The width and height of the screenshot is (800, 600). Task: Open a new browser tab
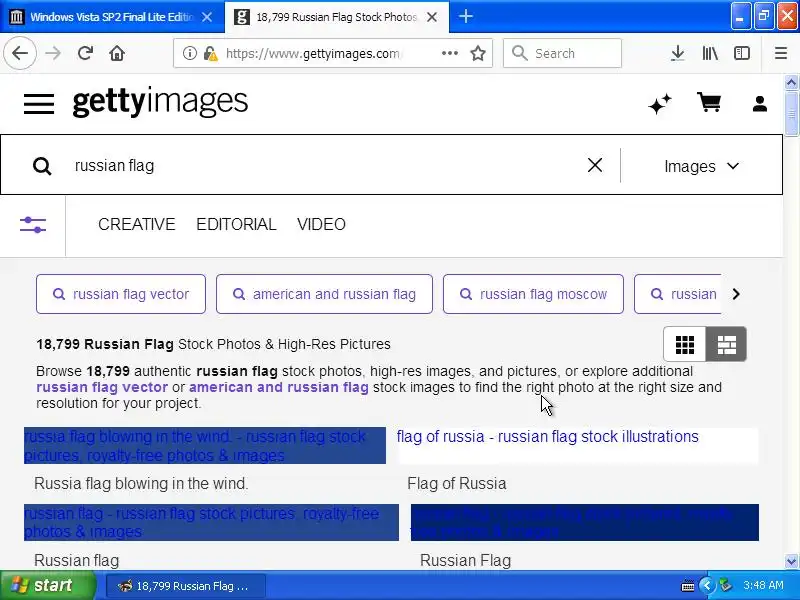coord(465,17)
